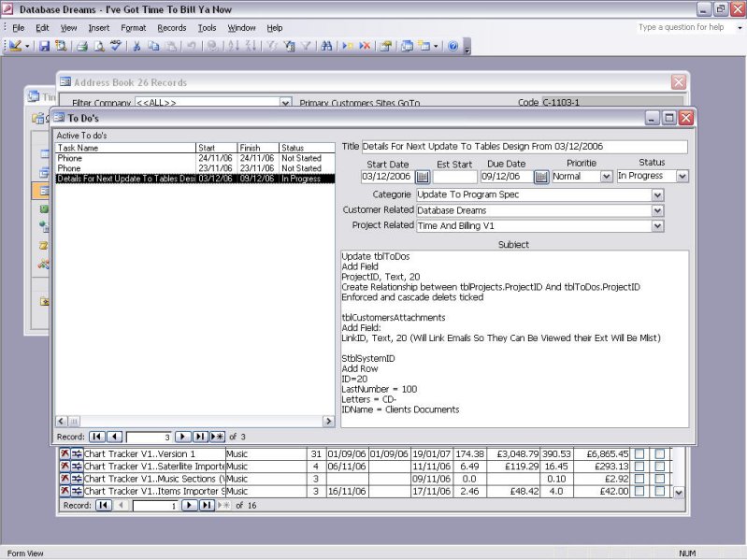Go to next record in To Do's

tap(183, 437)
